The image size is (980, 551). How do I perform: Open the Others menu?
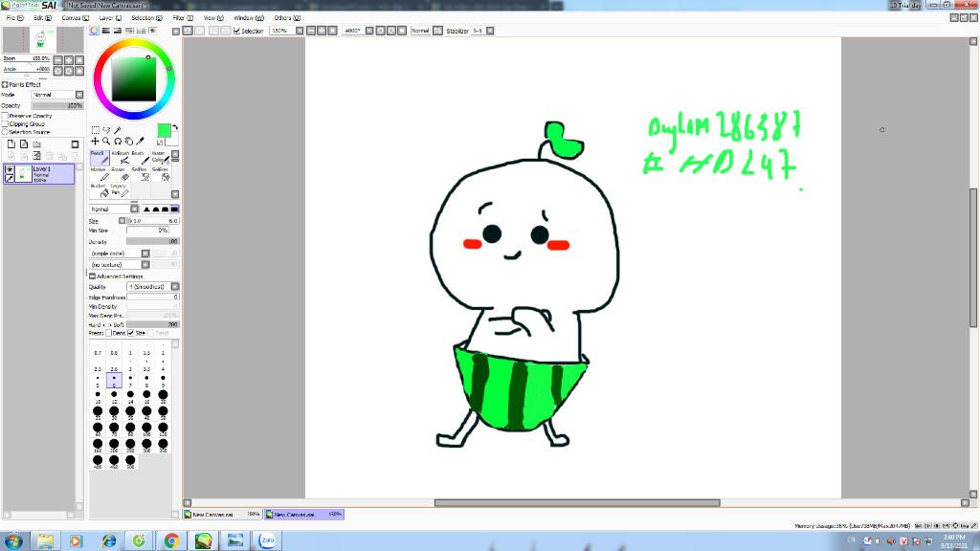(x=287, y=18)
